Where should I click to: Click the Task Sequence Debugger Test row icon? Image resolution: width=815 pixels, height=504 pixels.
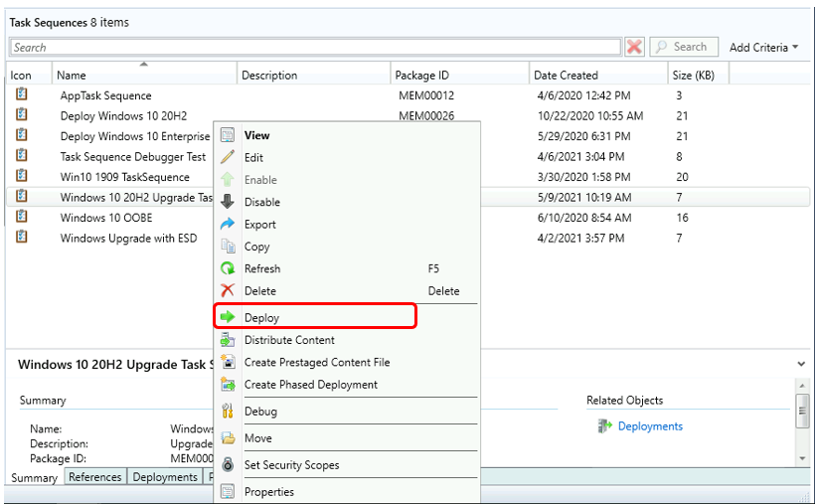tap(21, 155)
